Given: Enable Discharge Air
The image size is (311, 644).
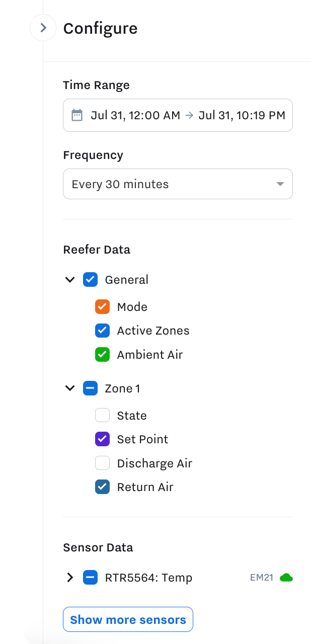Looking at the screenshot, I should [x=102, y=463].
